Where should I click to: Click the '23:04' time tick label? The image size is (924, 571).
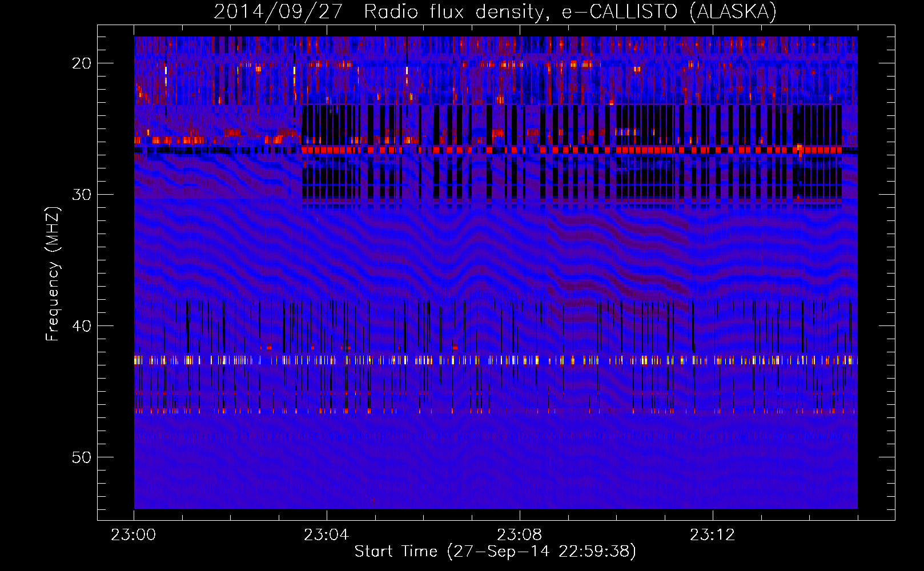coord(327,535)
